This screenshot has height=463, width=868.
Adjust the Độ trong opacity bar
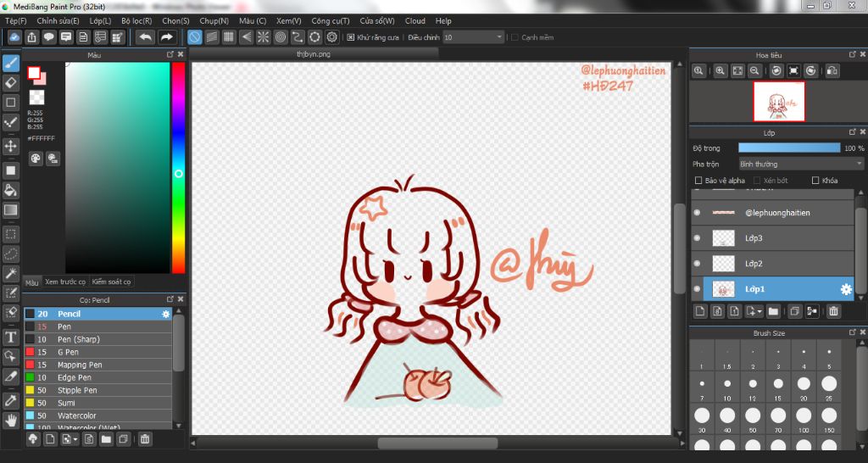(789, 148)
